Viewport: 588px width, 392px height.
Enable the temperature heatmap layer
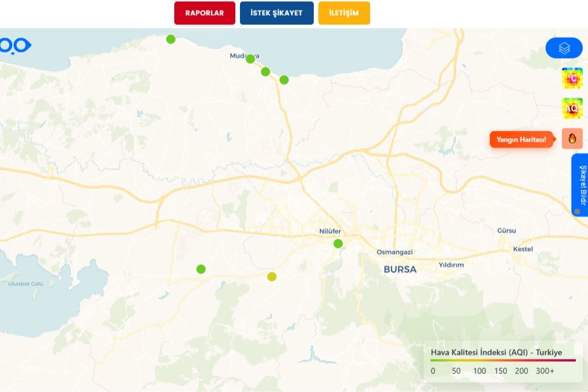coord(572,78)
